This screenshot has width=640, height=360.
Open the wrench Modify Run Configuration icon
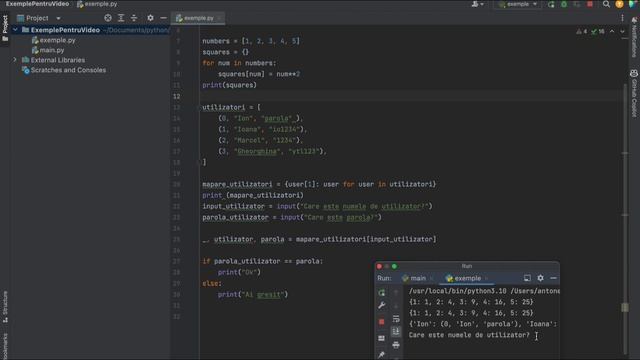[x=381, y=305]
